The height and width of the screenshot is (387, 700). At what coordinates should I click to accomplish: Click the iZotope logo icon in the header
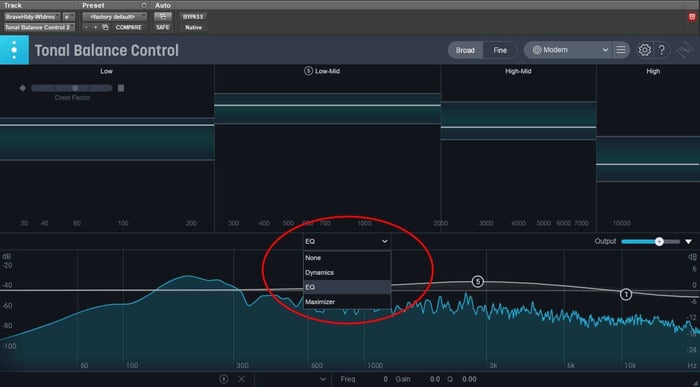[x=684, y=50]
